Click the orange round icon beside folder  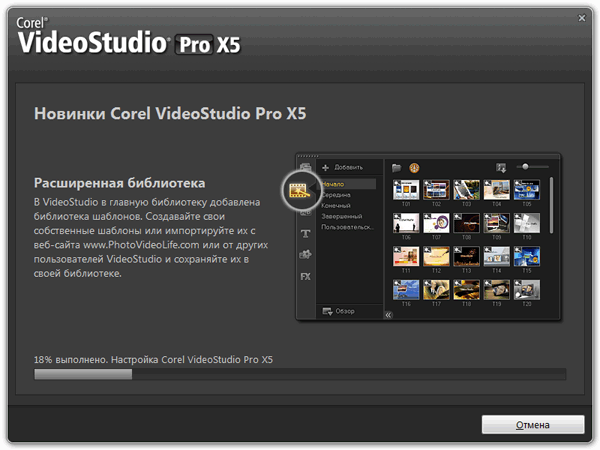(x=414, y=168)
